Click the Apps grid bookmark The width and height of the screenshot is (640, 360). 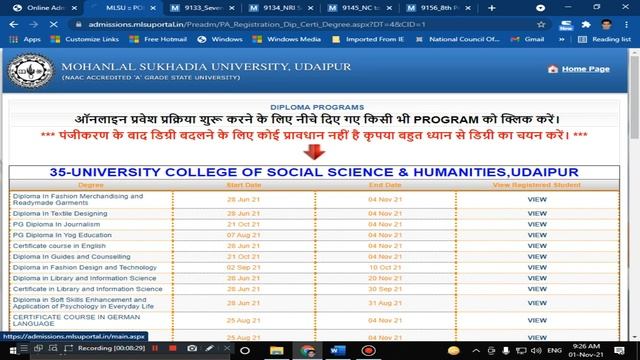click(25, 39)
